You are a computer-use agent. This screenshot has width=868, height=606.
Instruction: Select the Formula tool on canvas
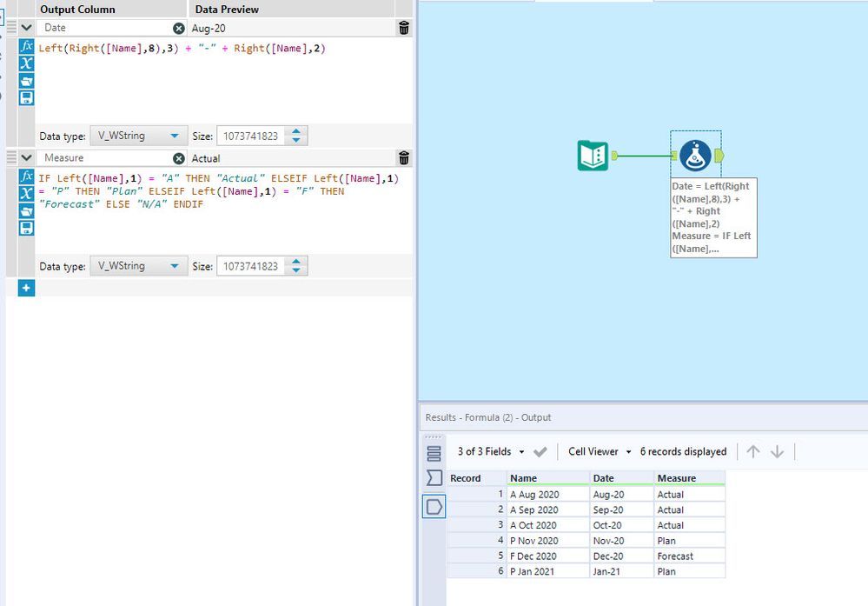tap(695, 156)
